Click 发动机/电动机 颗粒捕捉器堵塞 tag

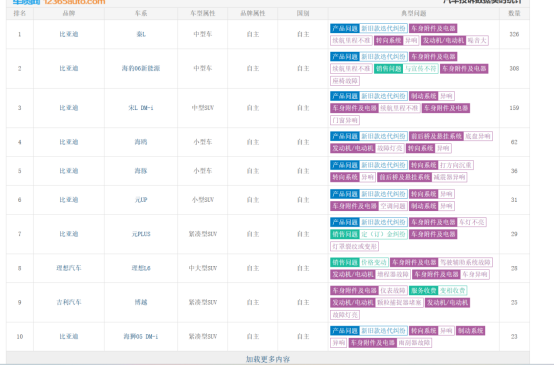tap(377, 303)
